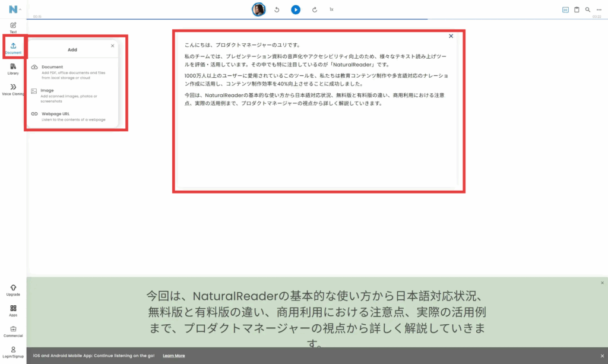Expand the NaturalReader logo menu
The height and width of the screenshot is (364, 608).
(x=15, y=10)
